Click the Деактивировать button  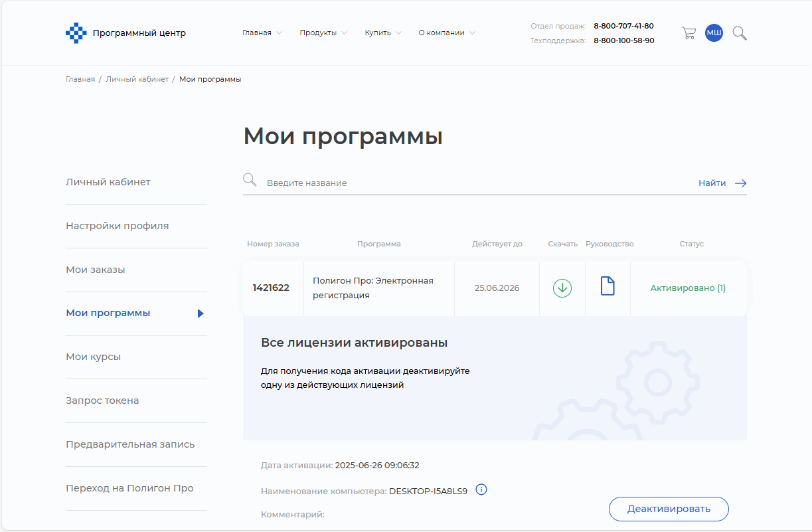pyautogui.click(x=669, y=509)
